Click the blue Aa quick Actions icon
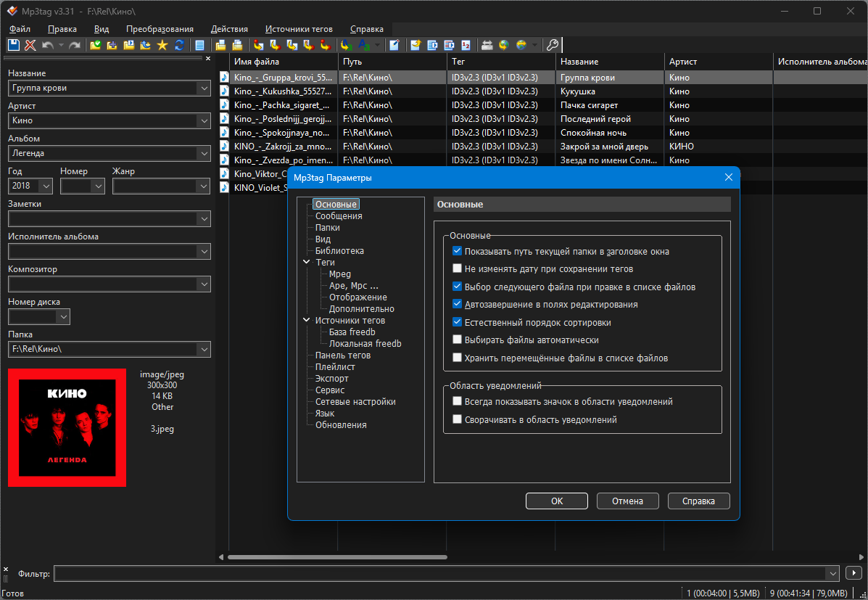Viewport: 868px width, 600px height. pyautogui.click(x=364, y=45)
